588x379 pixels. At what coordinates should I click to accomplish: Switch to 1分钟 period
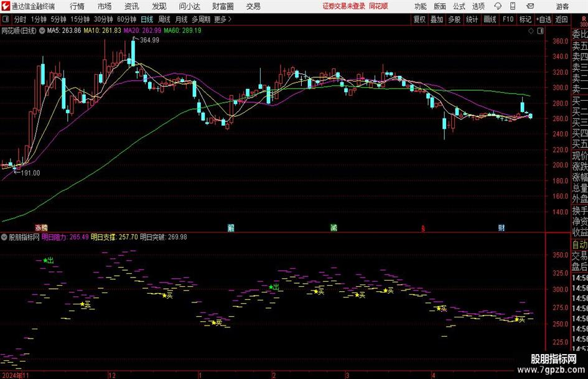tap(39, 19)
